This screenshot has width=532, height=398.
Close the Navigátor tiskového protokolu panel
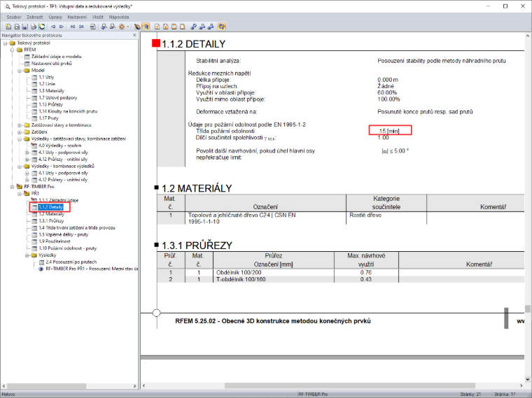pos(134,35)
